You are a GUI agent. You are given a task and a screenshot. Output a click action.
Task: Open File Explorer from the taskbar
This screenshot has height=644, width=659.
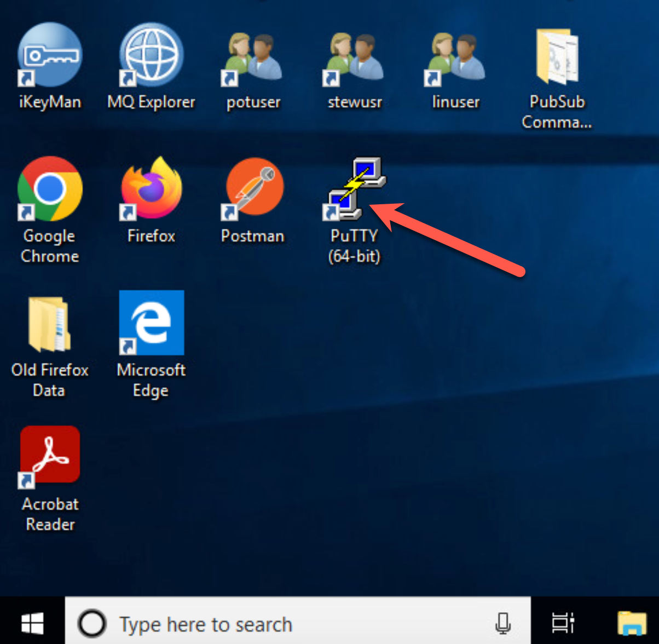[x=632, y=623]
